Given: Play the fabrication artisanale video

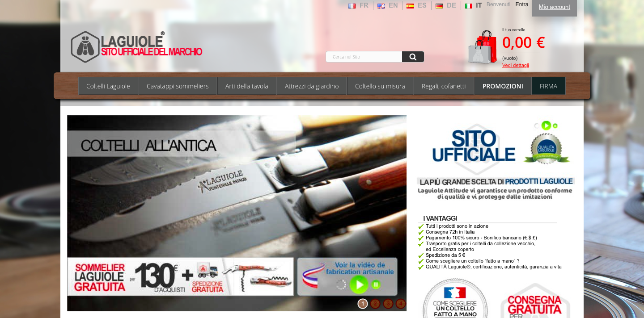Looking at the screenshot, I should [359, 285].
